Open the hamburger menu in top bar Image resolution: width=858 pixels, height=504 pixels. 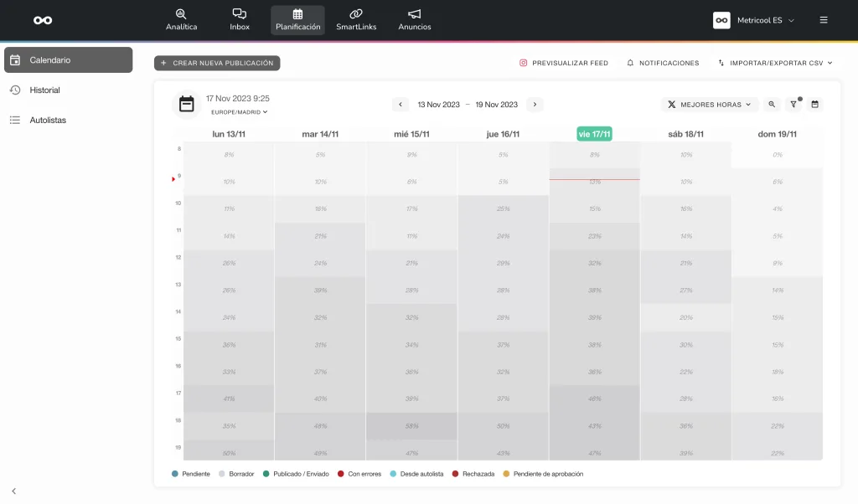pyautogui.click(x=824, y=20)
